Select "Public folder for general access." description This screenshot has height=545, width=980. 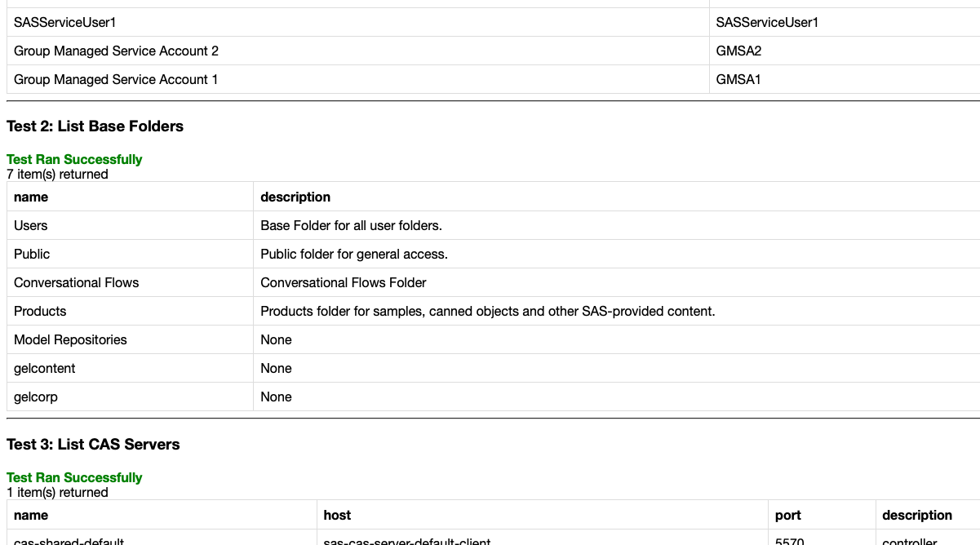[x=354, y=254]
